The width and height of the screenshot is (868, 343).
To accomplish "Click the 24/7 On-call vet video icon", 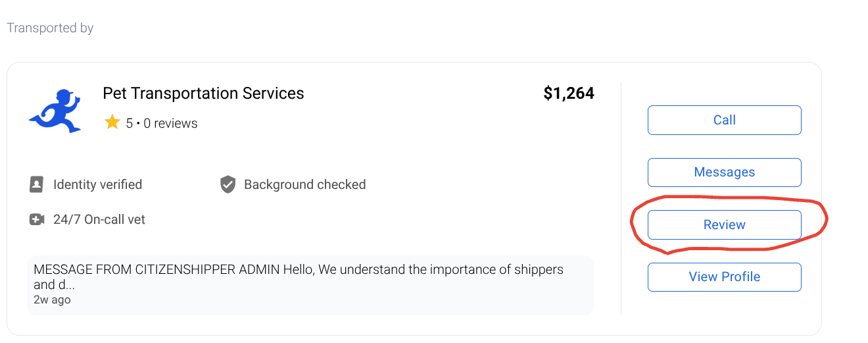I will [37, 219].
